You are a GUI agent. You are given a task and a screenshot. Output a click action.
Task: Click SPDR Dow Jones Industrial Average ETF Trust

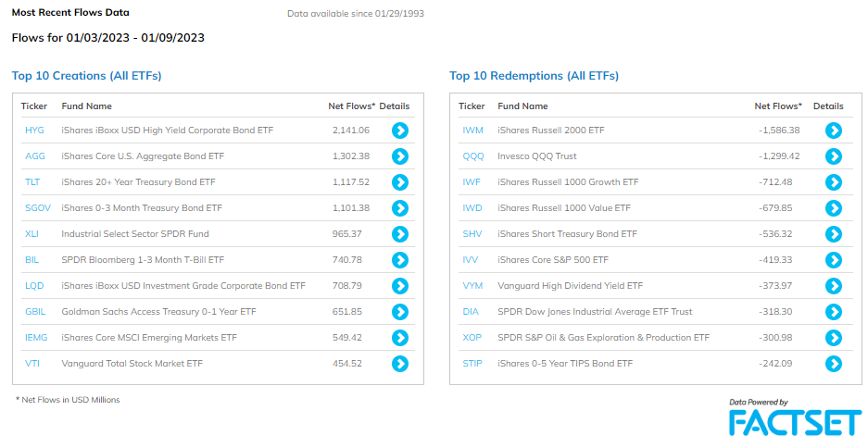(595, 312)
